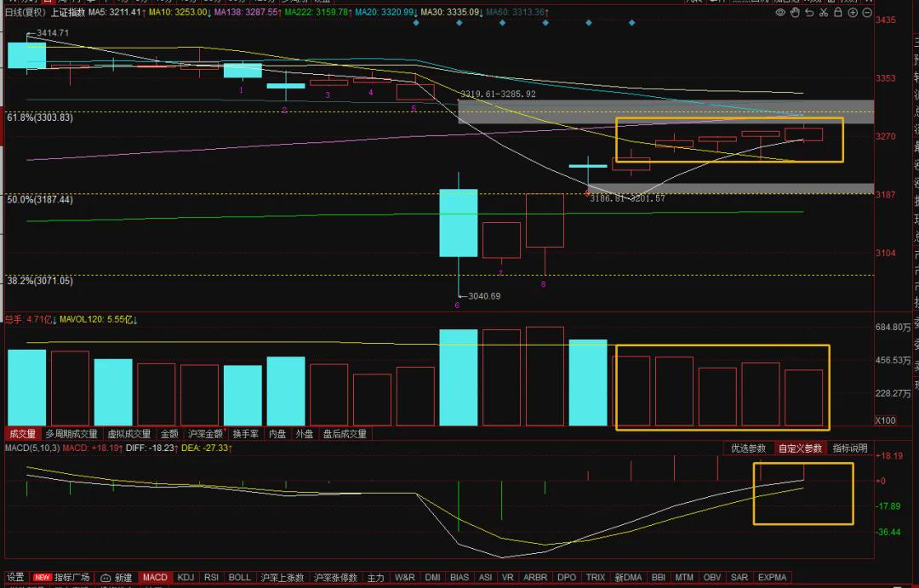Select the MA30: 3335.09 moving average label
The width and height of the screenshot is (919, 588).
pyautogui.click(x=452, y=12)
